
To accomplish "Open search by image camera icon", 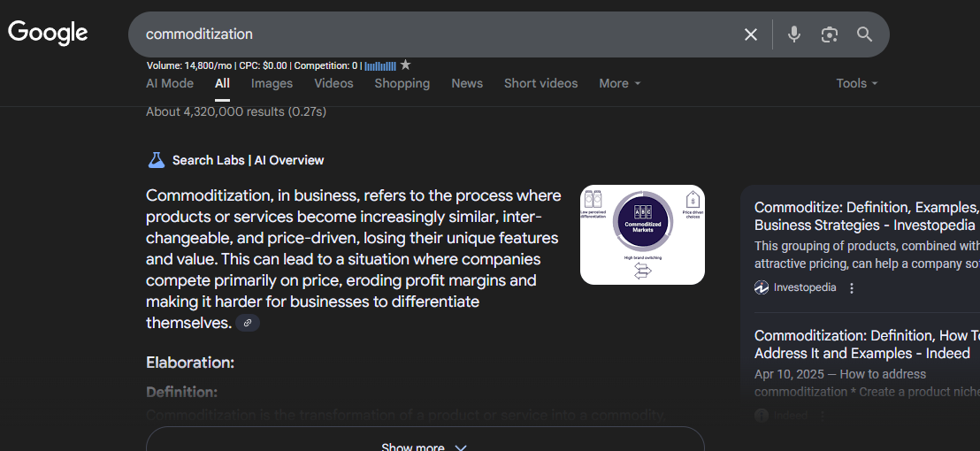I will coord(829,34).
